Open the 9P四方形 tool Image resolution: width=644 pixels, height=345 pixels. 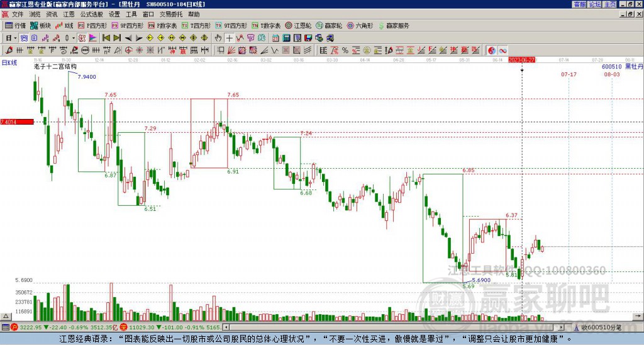pos(127,25)
